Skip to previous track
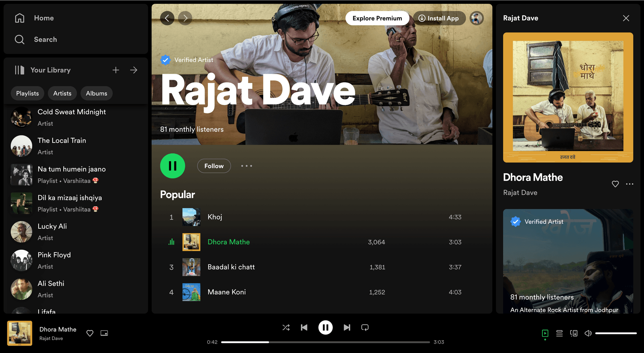The image size is (644, 353). click(x=304, y=328)
